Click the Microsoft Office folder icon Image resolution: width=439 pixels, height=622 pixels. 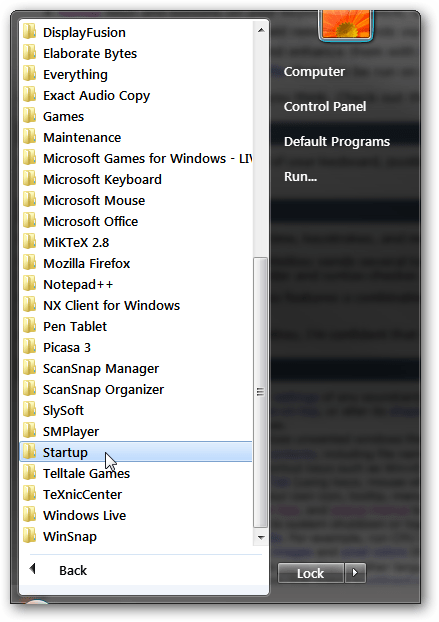point(30,221)
